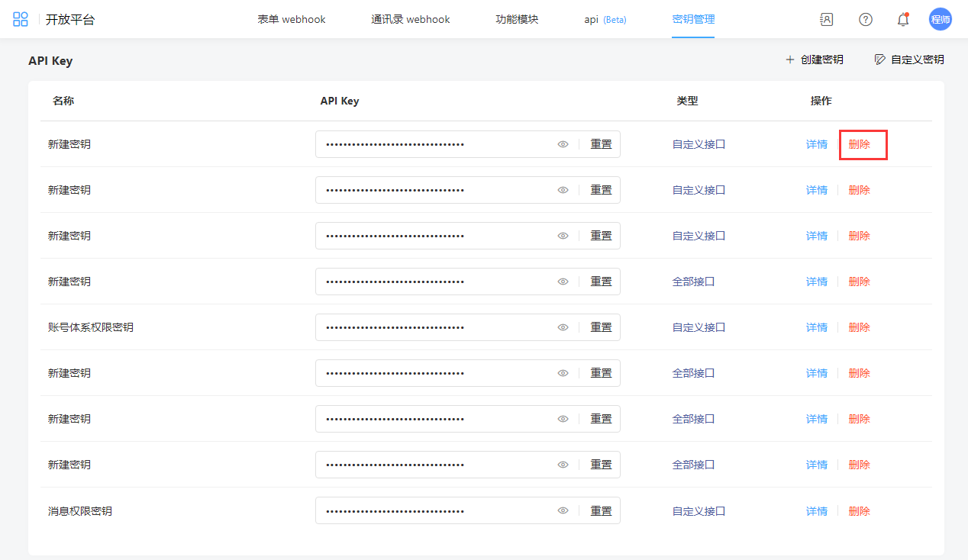Reveal the API key of the 消息权限密钥 row
Viewport: 968px width, 560px height.
(x=563, y=511)
